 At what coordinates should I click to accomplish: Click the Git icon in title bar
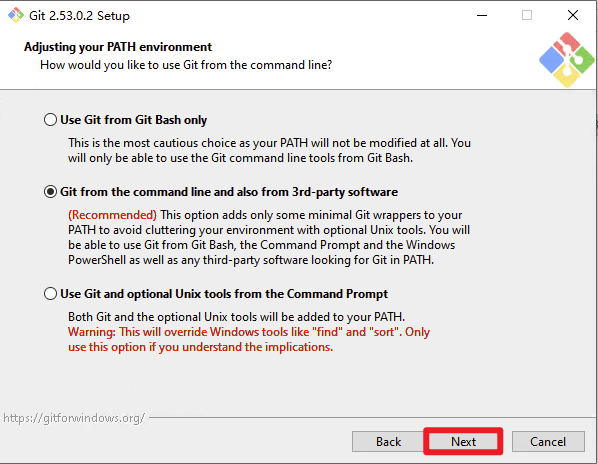[16, 15]
